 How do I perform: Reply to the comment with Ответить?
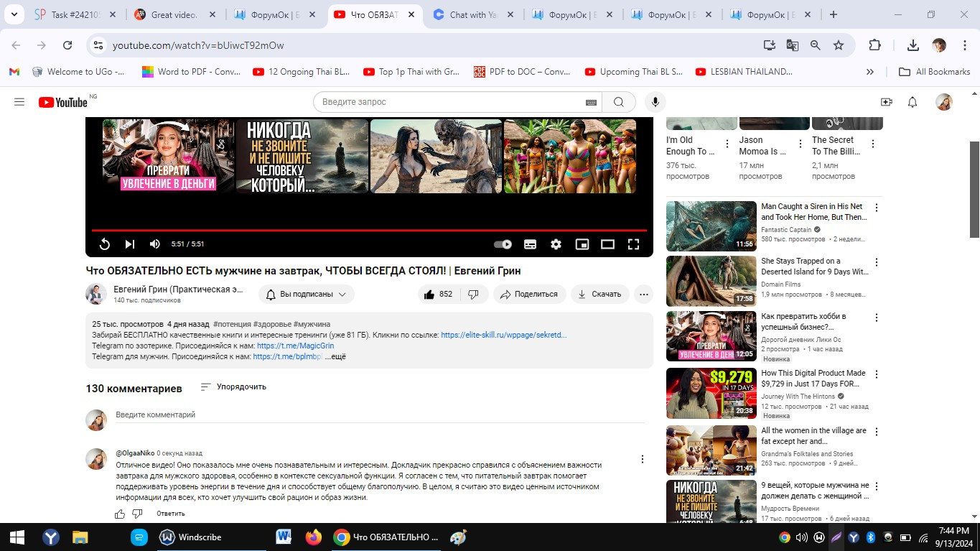(x=171, y=514)
